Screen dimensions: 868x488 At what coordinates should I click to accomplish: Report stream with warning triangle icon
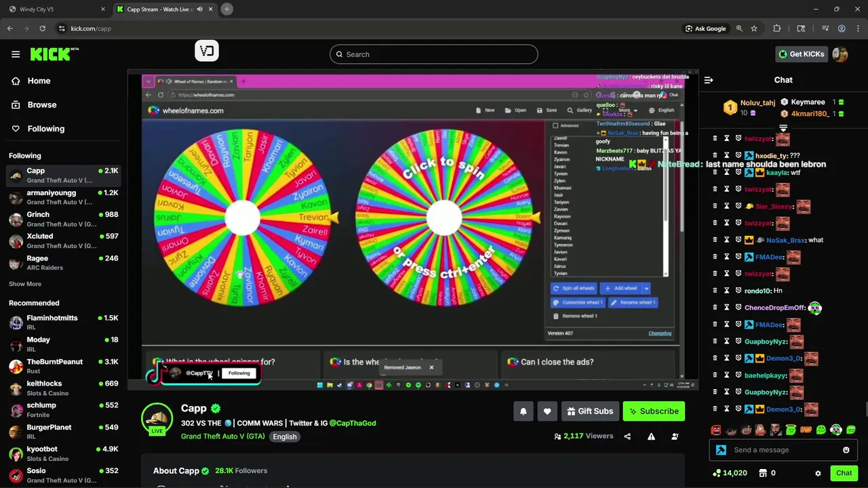click(x=651, y=436)
